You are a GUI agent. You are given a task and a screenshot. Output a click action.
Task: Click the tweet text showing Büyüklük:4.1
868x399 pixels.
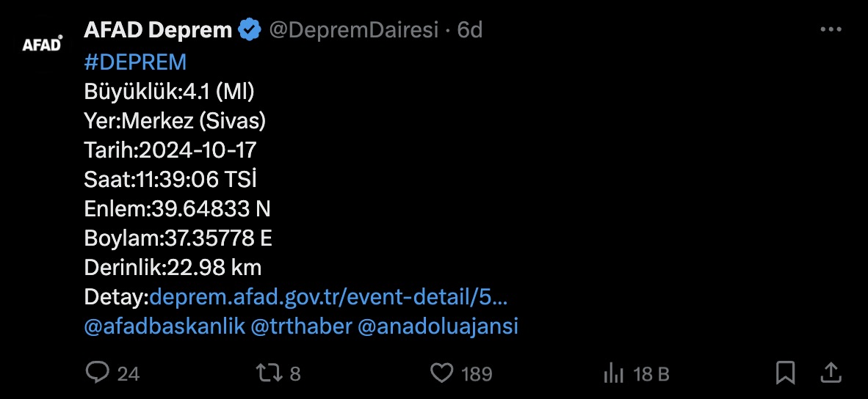(170, 91)
